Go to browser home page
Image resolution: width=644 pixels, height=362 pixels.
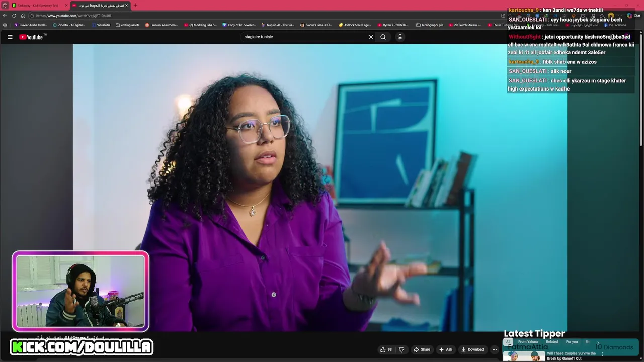23,16
